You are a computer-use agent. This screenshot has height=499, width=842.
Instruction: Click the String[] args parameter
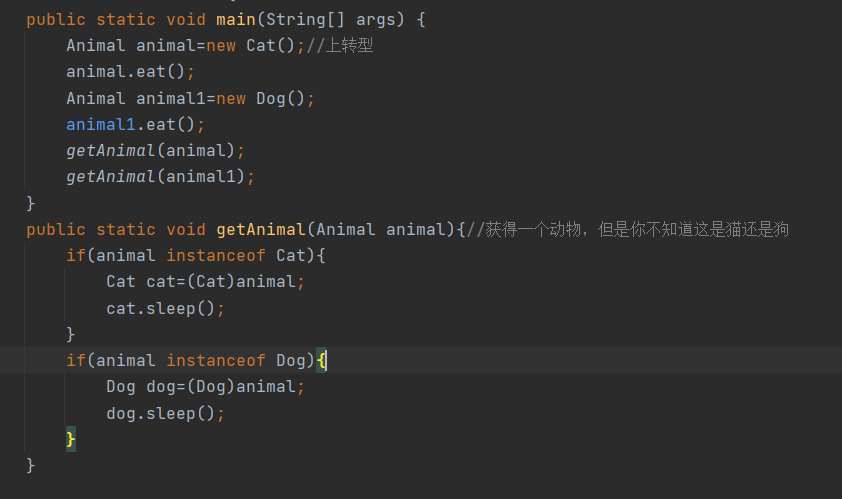(x=330, y=19)
